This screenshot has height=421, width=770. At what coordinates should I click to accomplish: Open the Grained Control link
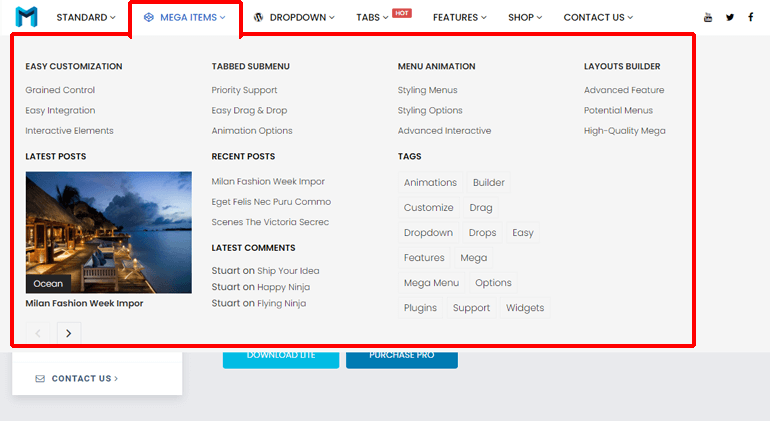[60, 90]
